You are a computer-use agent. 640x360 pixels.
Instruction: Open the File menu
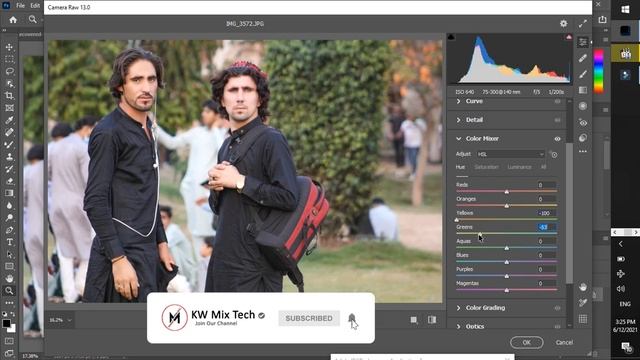20,6
